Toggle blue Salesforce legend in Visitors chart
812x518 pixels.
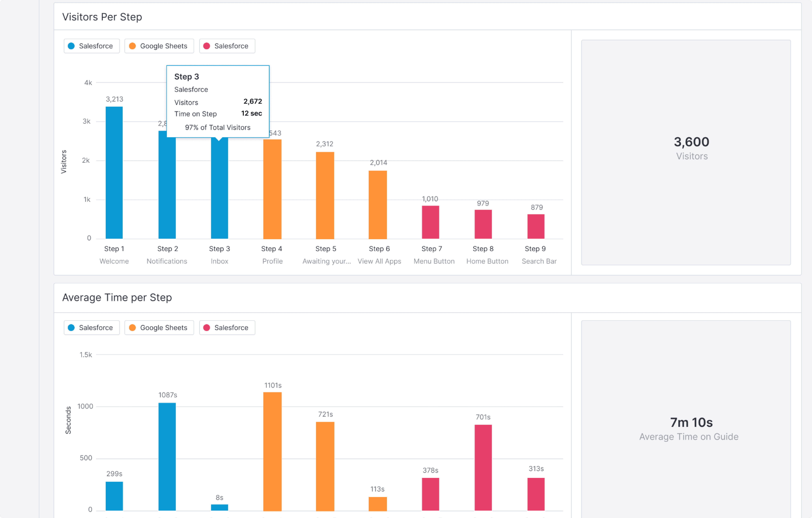coord(91,46)
